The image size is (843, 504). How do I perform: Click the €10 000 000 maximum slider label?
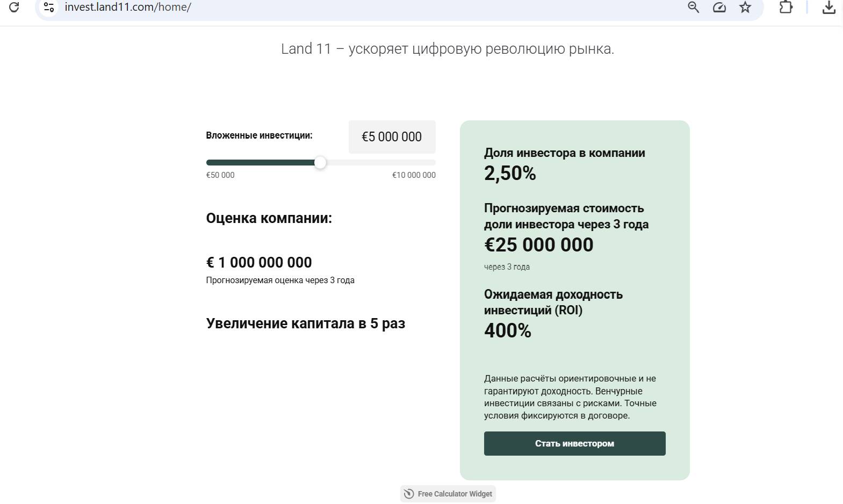tap(414, 175)
